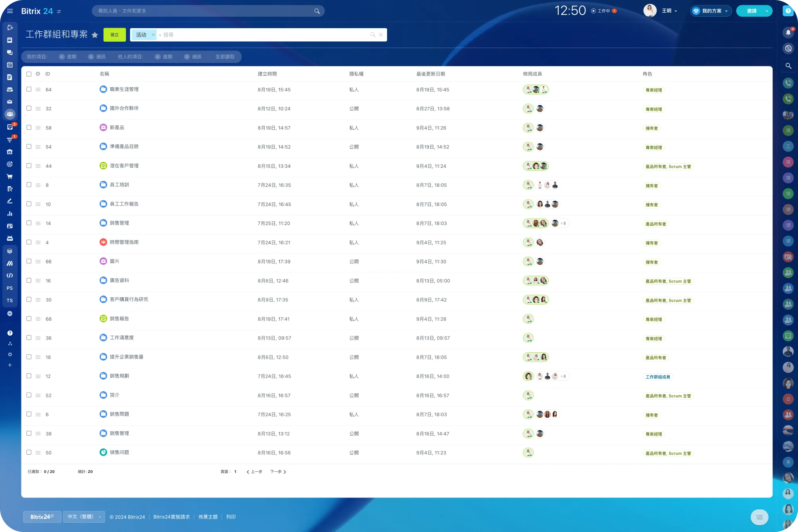Go to 上一步 previous page
The image size is (798, 532).
(254, 472)
